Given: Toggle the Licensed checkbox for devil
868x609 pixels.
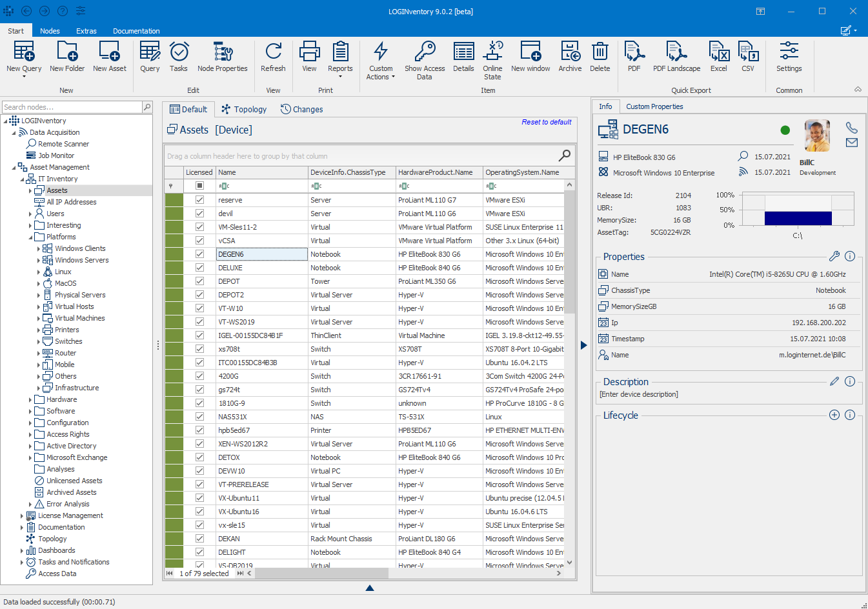Looking at the screenshot, I should 199,214.
